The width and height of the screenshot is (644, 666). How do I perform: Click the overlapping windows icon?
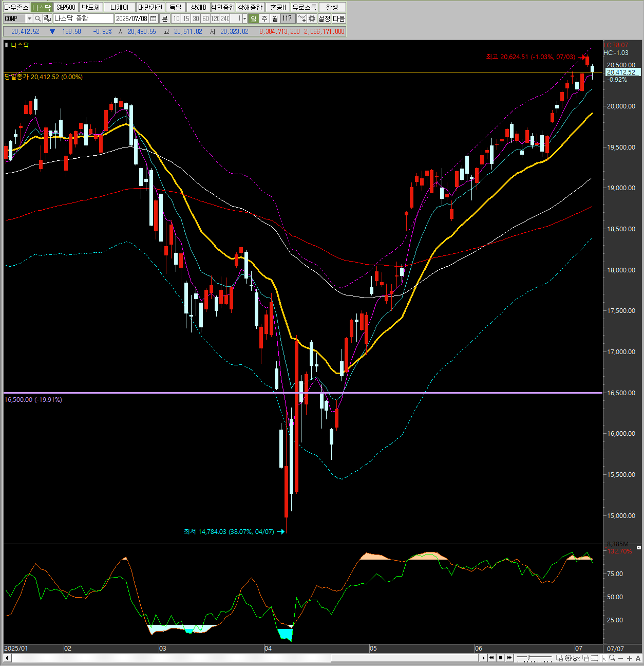tap(585, 658)
